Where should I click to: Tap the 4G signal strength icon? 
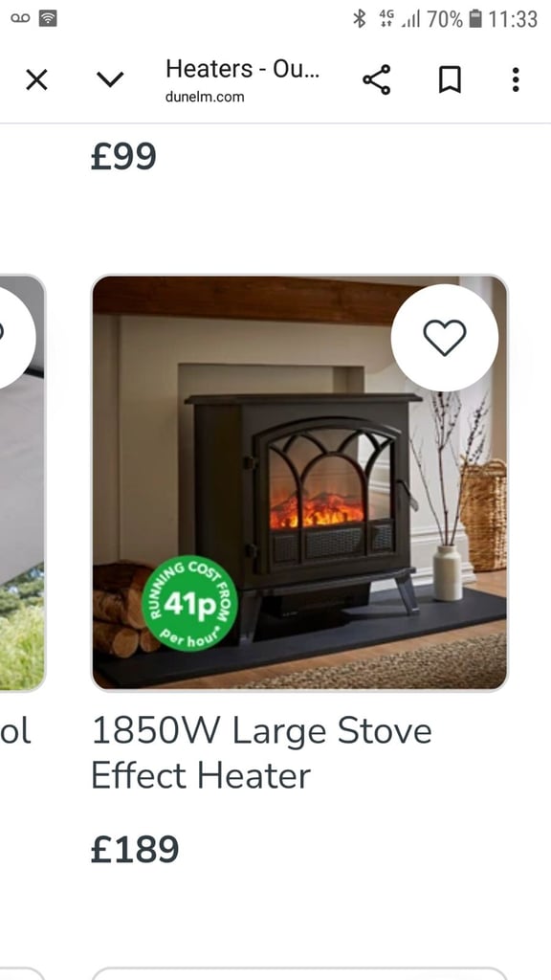click(x=399, y=19)
